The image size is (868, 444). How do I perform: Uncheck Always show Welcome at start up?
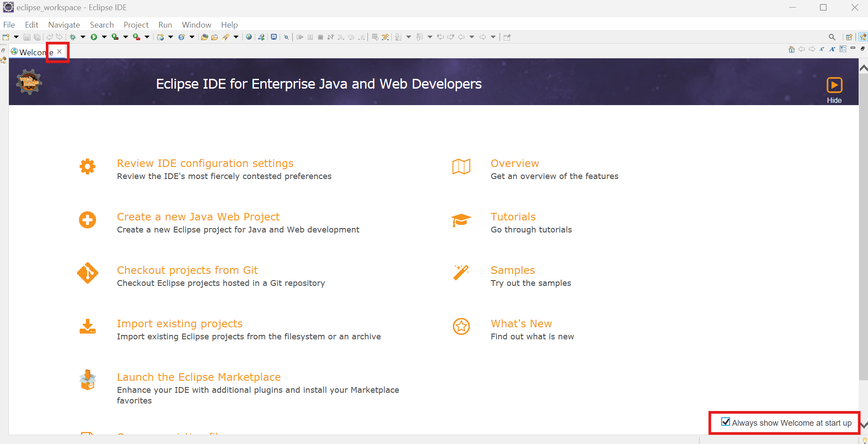[726, 422]
